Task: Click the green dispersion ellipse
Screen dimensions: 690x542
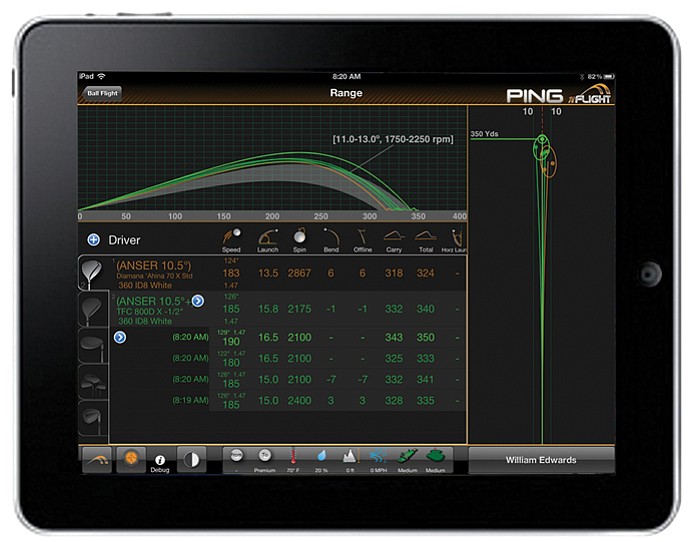Action: click(x=542, y=147)
